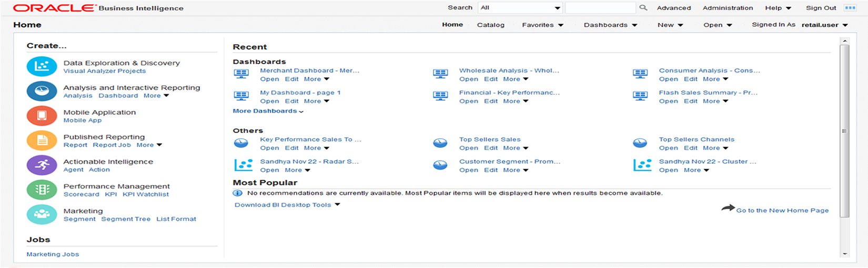
Task: Click the Sandhya Nov 22 - Radar project icon
Action: click(x=243, y=165)
